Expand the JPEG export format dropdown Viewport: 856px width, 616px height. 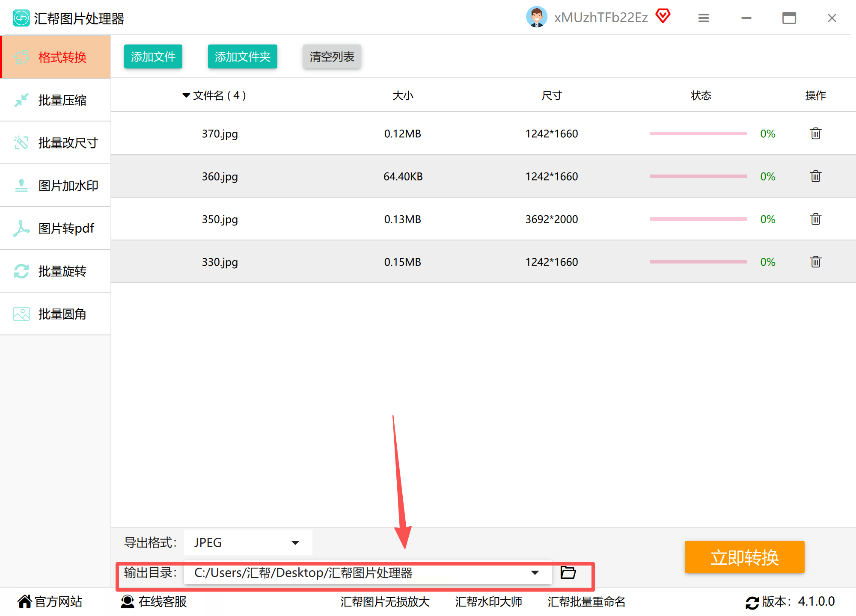click(x=295, y=542)
